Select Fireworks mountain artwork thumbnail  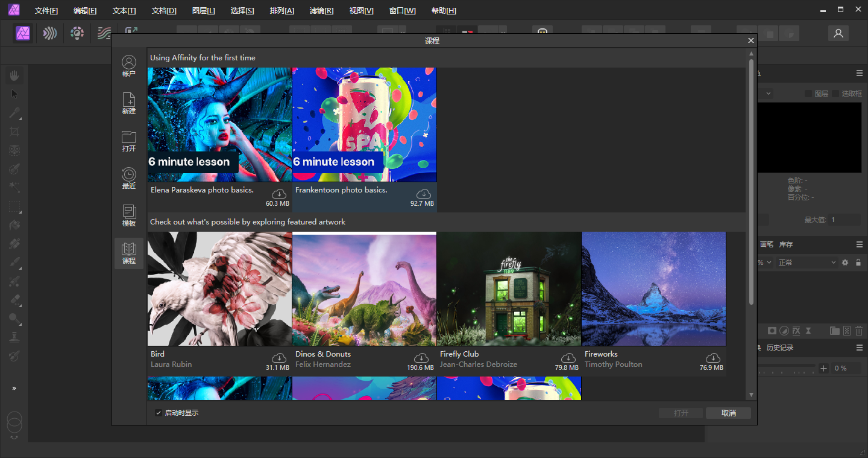(x=653, y=289)
